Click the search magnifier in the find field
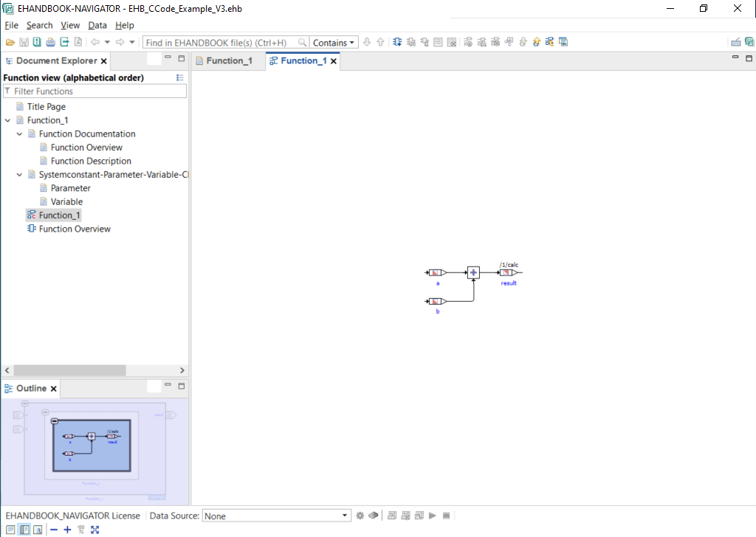 [302, 42]
